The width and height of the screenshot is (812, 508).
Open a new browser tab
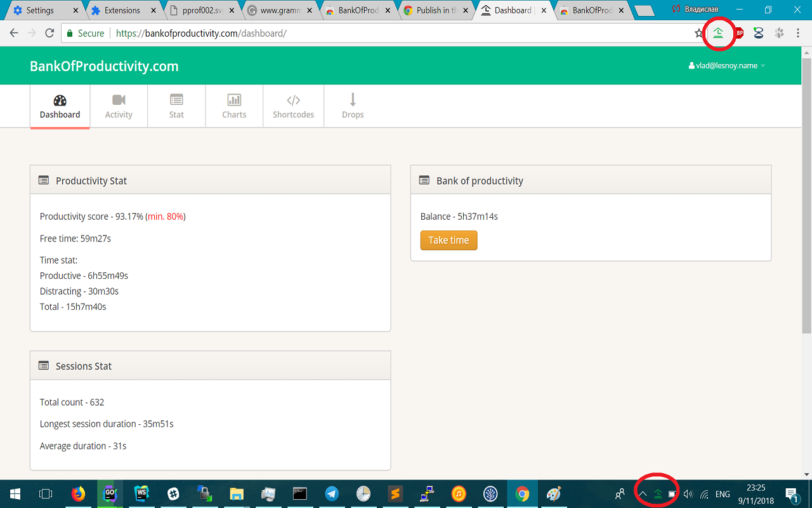coord(643,11)
